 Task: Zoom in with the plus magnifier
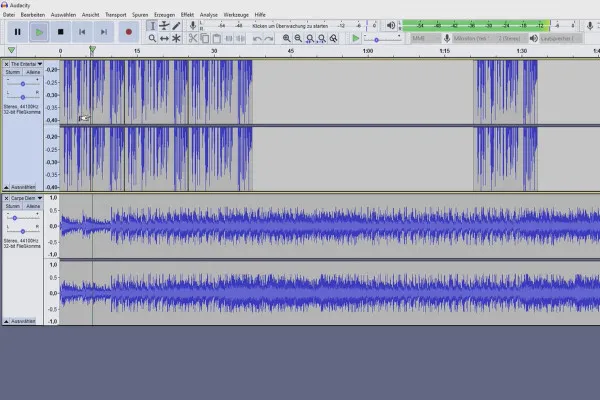[x=286, y=38]
